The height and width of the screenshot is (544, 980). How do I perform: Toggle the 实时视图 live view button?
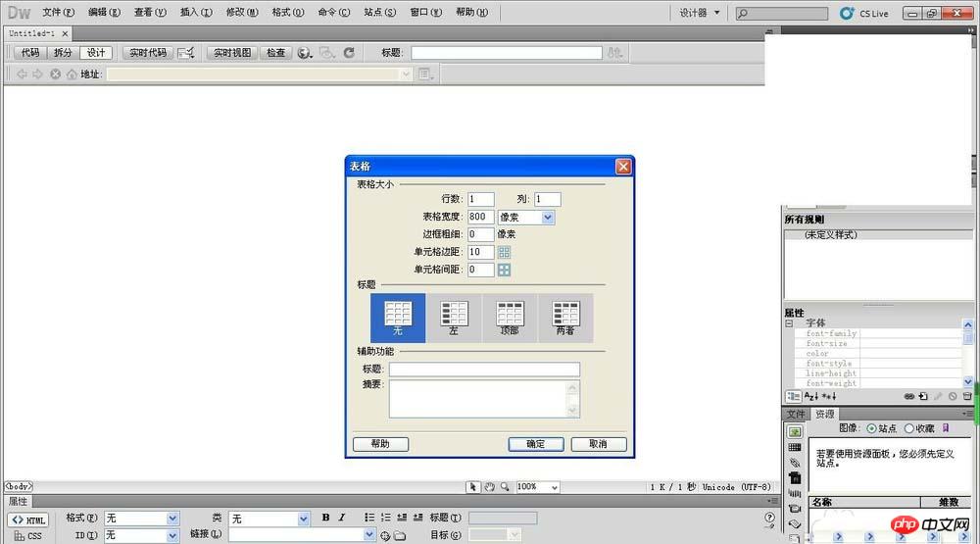[233, 53]
